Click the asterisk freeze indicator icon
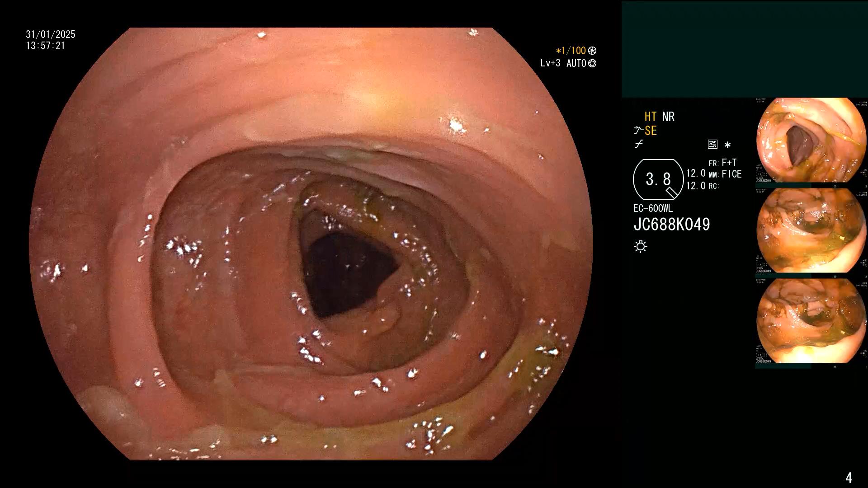The height and width of the screenshot is (488, 868). pyautogui.click(x=727, y=145)
